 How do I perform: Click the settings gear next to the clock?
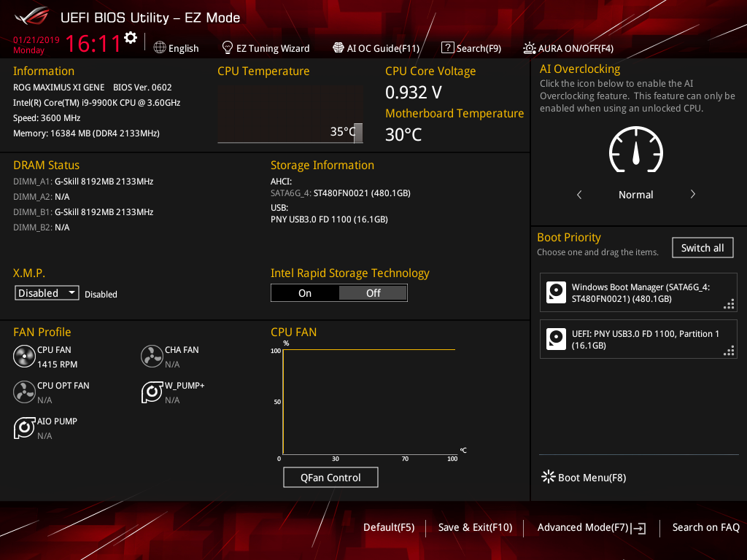click(131, 38)
